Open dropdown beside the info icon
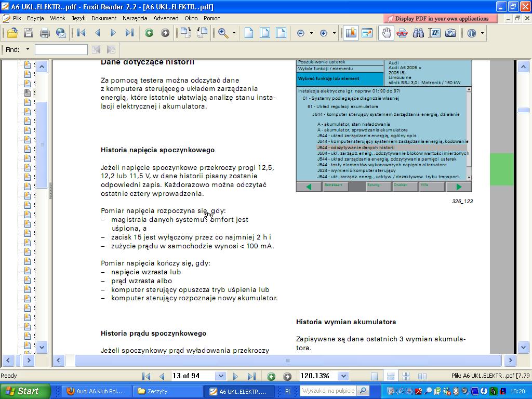The width and height of the screenshot is (532, 399). (482, 33)
